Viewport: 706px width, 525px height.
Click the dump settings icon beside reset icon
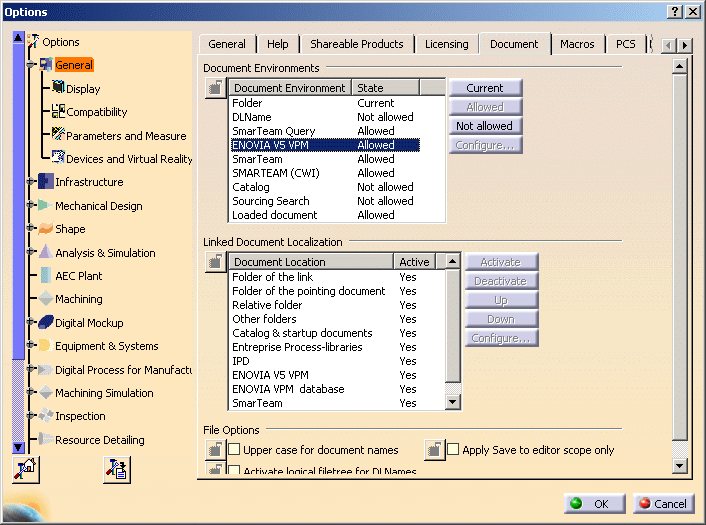click(x=117, y=470)
